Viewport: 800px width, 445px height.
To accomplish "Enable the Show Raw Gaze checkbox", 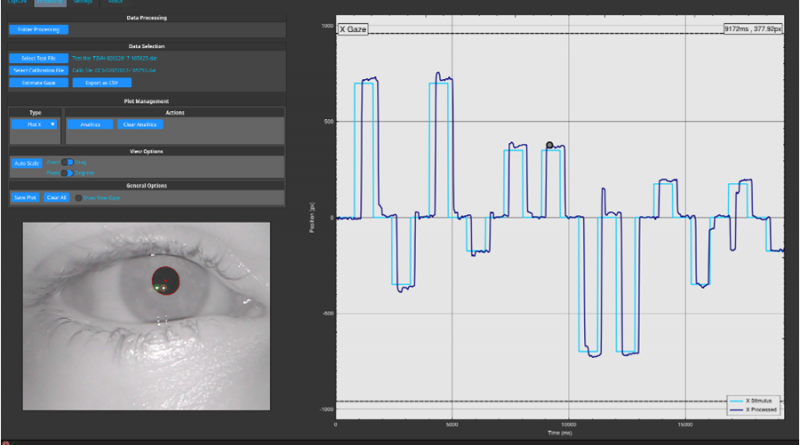I will (x=78, y=198).
